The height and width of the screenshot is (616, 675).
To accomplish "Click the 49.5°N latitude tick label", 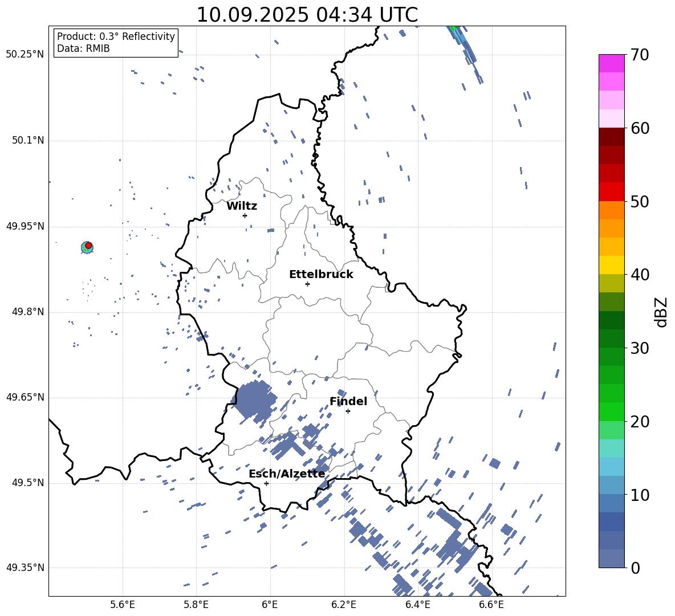I will (27, 483).
